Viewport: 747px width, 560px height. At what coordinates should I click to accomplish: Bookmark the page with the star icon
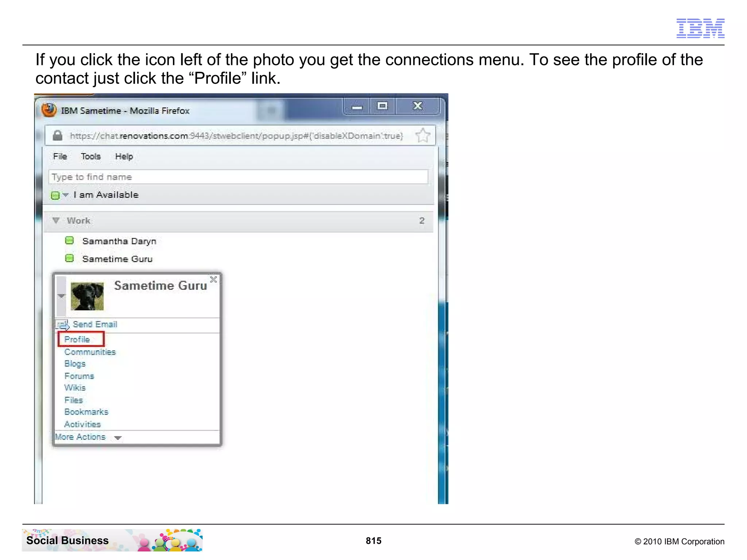click(x=423, y=135)
